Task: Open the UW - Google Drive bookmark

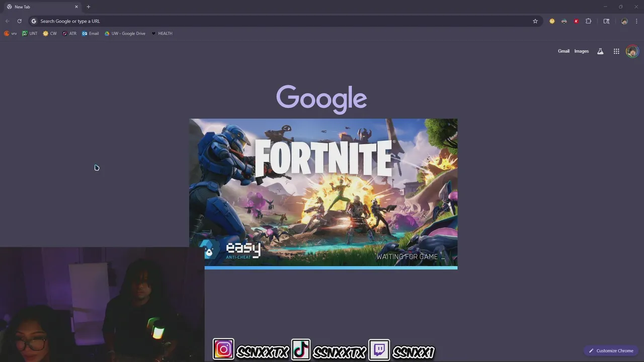Action: (125, 34)
